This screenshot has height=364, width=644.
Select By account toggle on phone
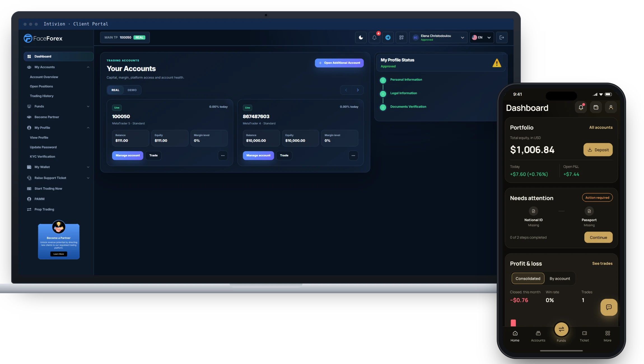(560, 279)
